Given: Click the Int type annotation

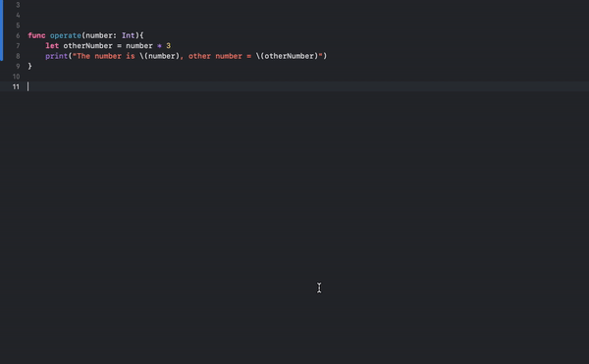Looking at the screenshot, I should click(x=128, y=35).
